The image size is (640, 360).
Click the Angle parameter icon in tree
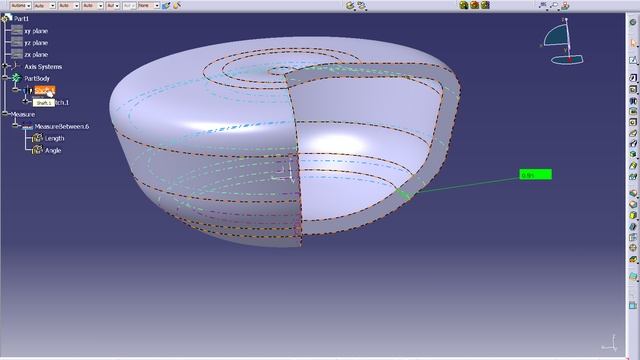37,150
